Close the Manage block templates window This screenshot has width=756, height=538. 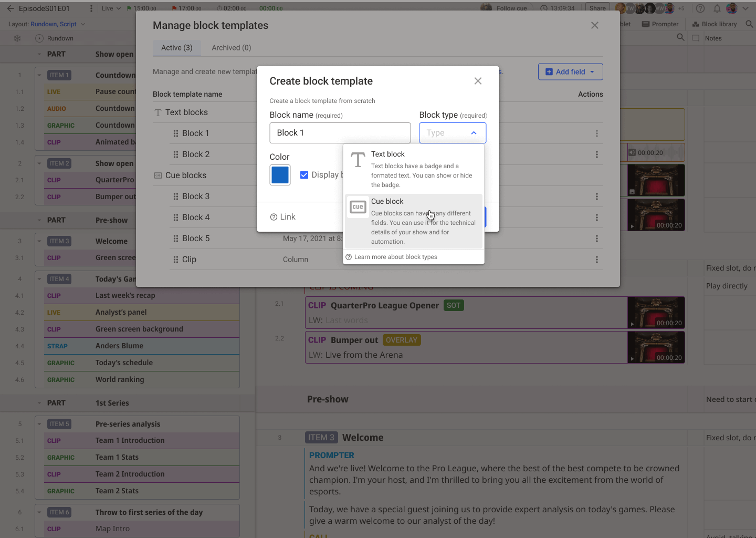pos(595,25)
